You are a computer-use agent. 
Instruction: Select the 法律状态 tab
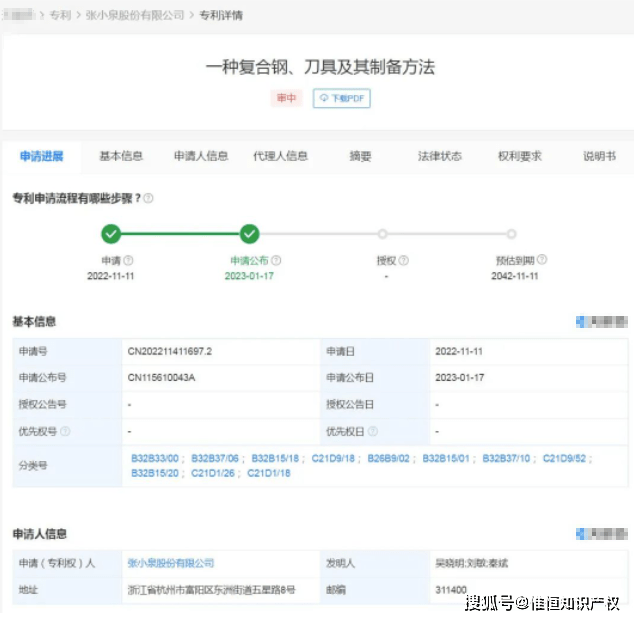pyautogui.click(x=439, y=156)
